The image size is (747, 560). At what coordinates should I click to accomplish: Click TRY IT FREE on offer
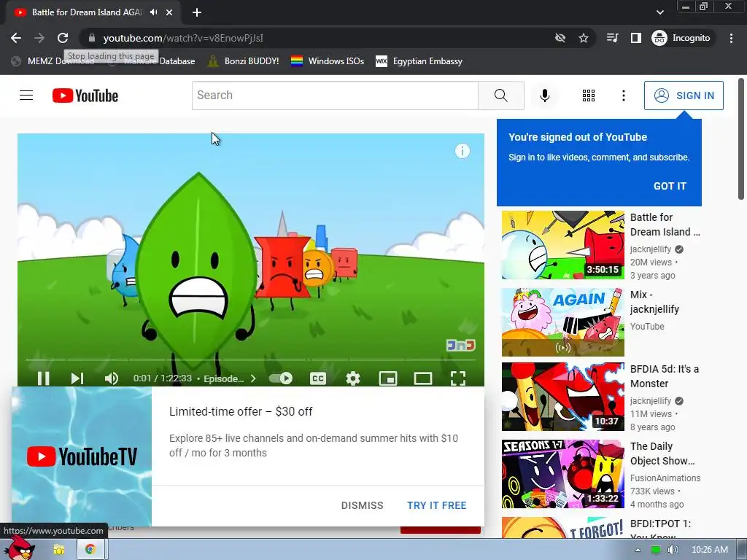point(436,505)
